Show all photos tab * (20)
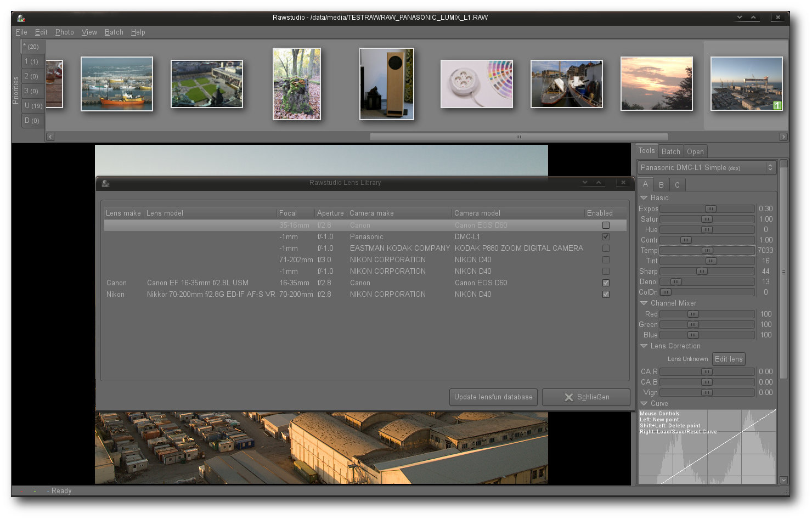Viewport: 812px width, 519px height. 33,47
